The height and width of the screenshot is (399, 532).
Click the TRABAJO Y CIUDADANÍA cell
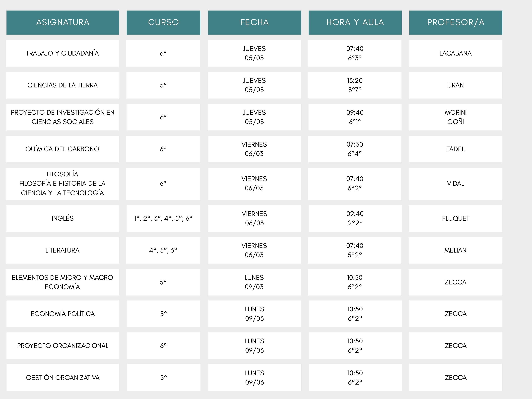63,53
